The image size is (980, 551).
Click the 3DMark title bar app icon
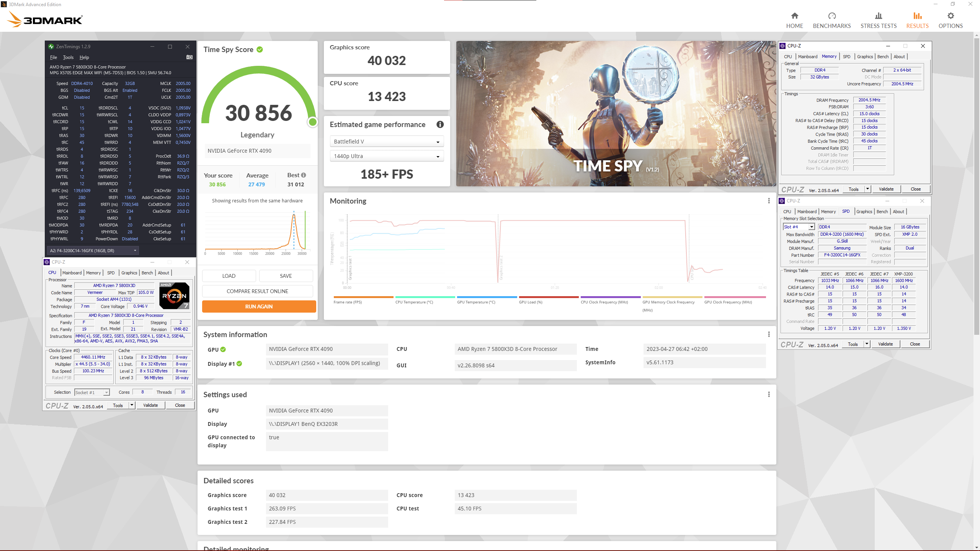click(4, 4)
